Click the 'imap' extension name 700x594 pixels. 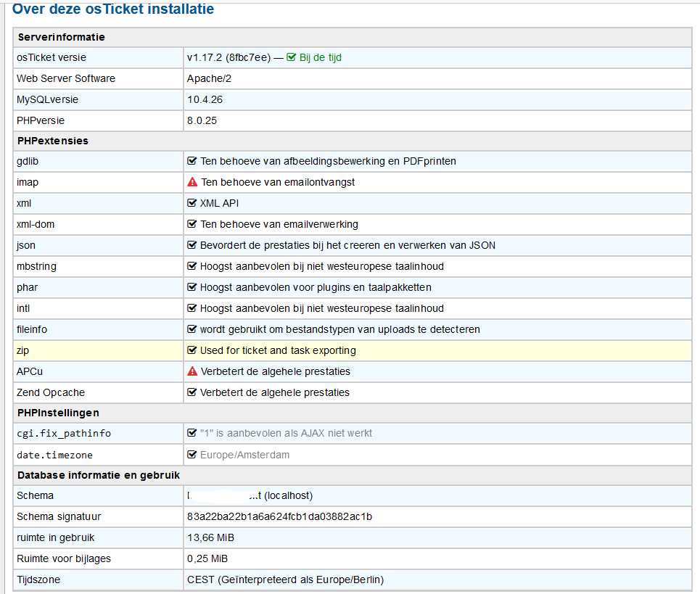click(x=28, y=182)
